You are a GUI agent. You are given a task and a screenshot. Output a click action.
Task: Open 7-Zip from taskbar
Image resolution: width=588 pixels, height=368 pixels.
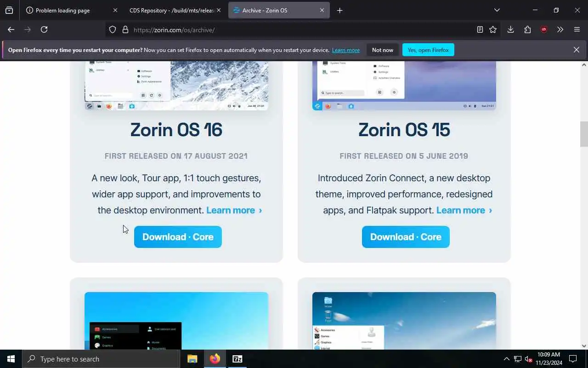pyautogui.click(x=237, y=359)
